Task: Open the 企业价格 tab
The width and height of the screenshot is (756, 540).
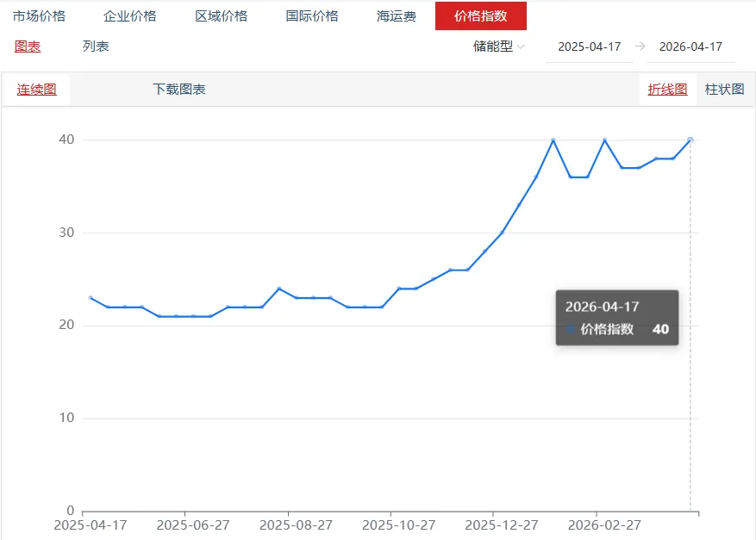Action: 131,15
